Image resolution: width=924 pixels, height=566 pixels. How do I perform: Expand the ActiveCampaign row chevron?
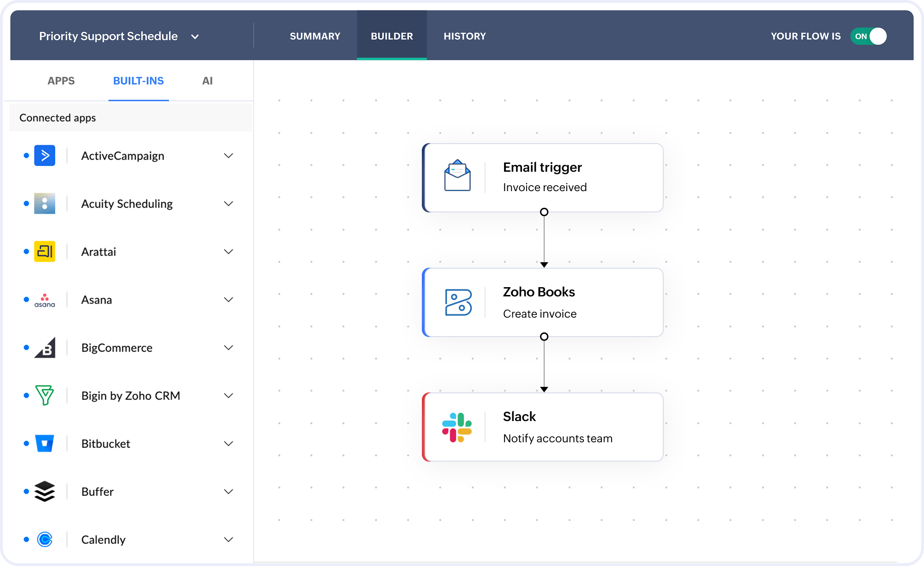[228, 156]
